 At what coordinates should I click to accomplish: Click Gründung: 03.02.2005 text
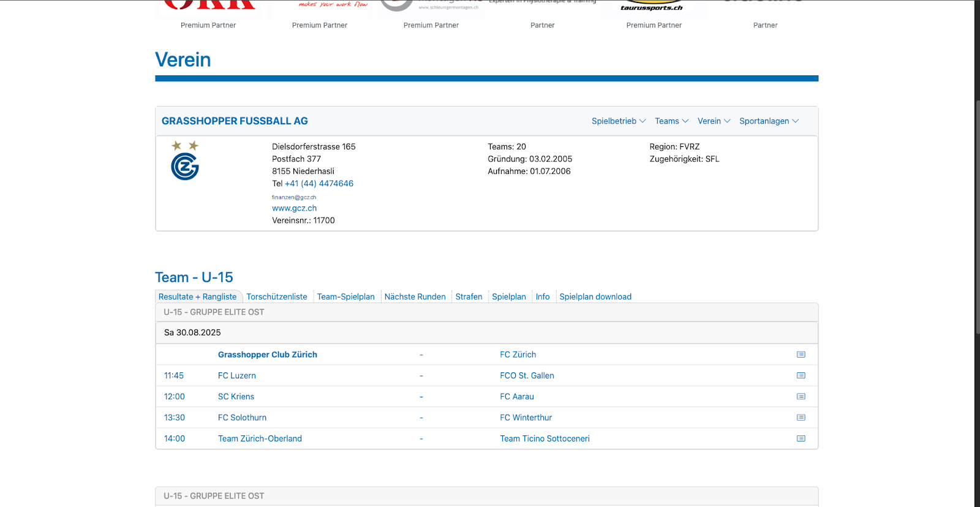pyautogui.click(x=530, y=159)
